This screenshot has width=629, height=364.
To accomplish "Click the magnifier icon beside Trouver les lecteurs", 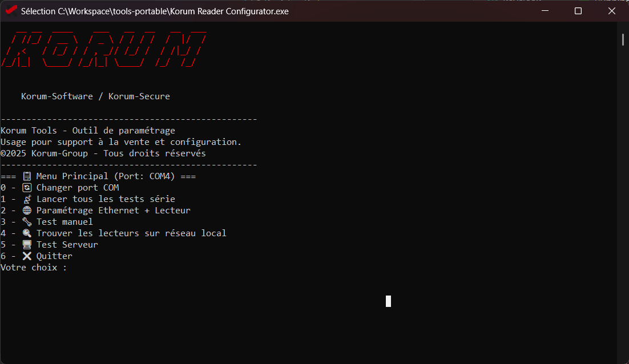I will pos(27,233).
